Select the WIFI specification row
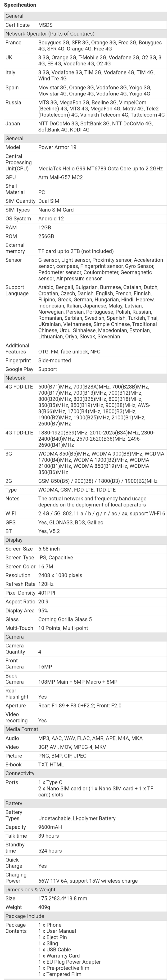The image size is (168, 980). (85, 514)
